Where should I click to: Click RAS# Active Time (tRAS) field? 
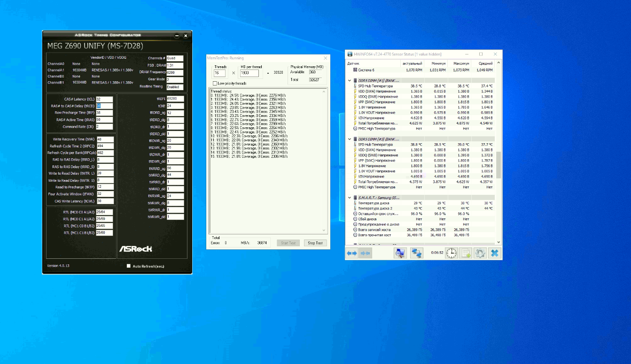(104, 120)
